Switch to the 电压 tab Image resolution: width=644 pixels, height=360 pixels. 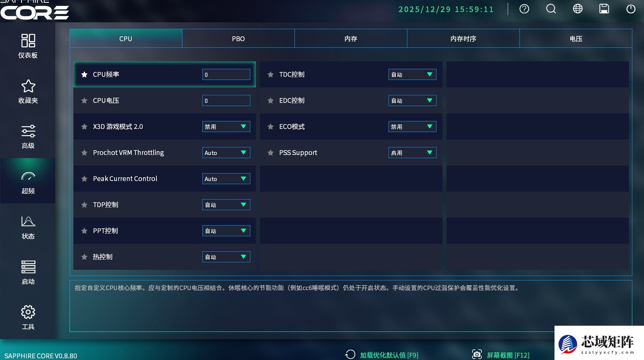(x=575, y=38)
